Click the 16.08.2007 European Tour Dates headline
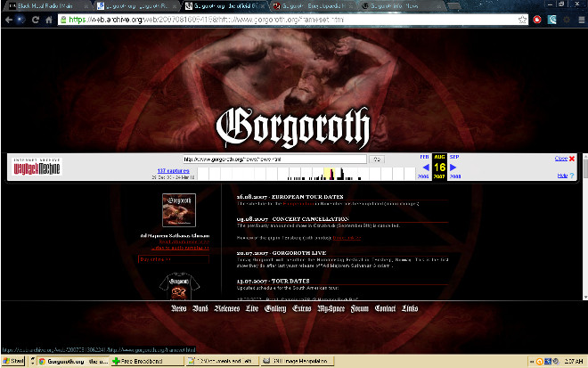 [290, 197]
